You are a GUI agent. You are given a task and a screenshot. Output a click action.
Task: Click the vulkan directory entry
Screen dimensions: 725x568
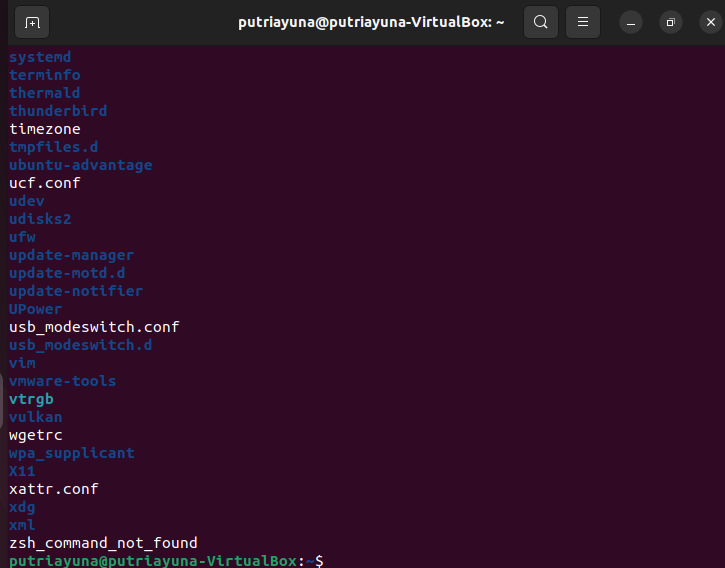[x=35, y=417]
